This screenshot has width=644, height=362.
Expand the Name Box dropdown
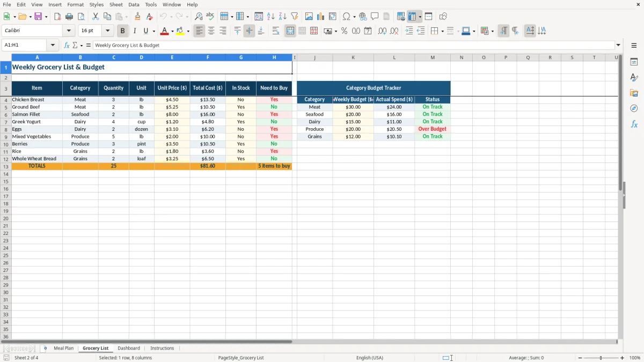(53, 45)
